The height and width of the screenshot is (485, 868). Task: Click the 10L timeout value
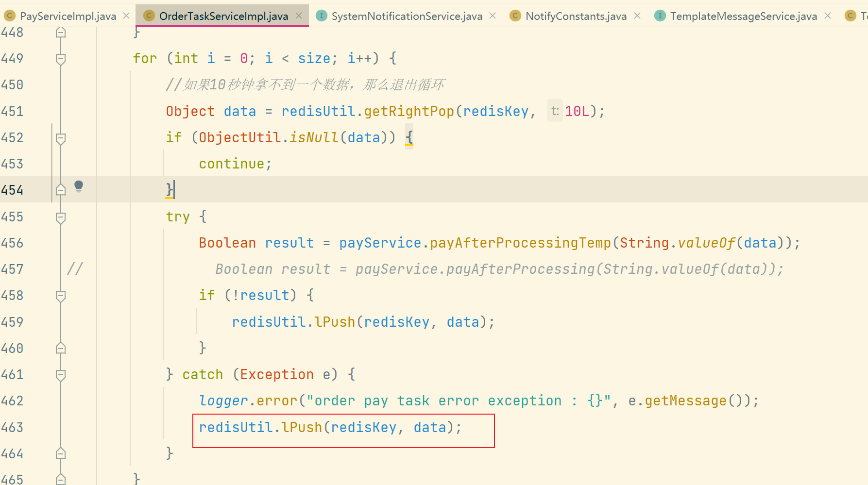(x=577, y=112)
